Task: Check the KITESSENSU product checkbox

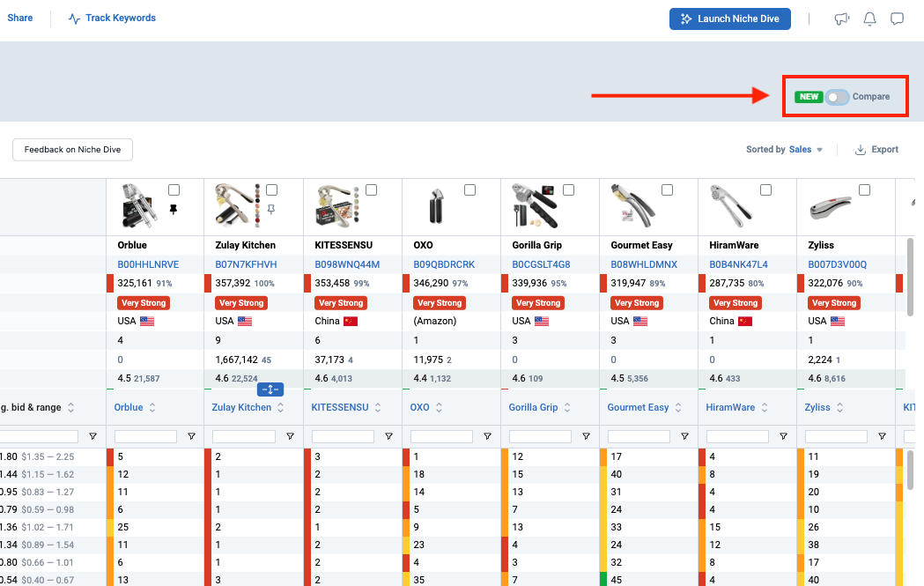Action: (371, 189)
